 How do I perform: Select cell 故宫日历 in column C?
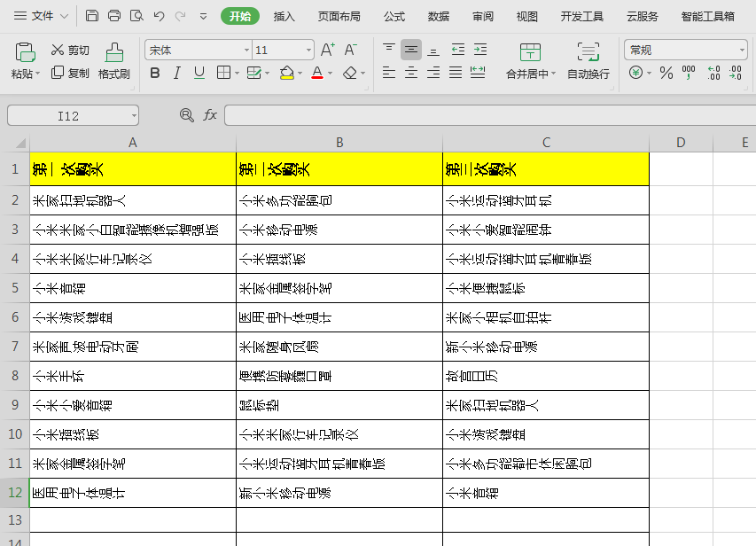(546, 376)
